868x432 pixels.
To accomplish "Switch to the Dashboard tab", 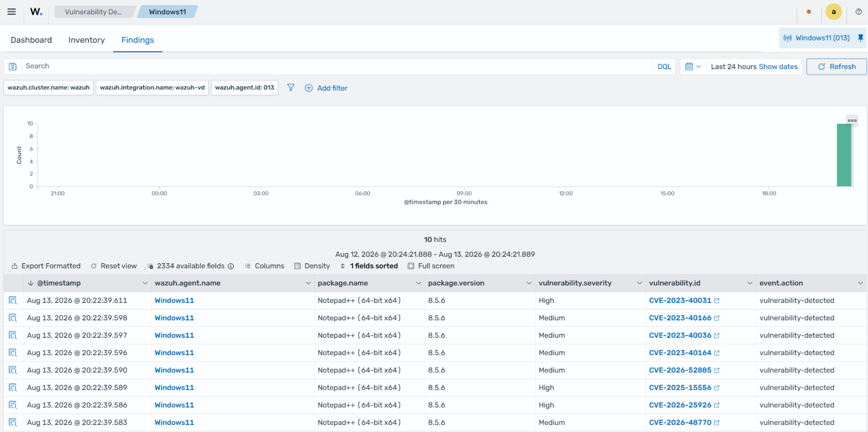I will pyautogui.click(x=31, y=40).
